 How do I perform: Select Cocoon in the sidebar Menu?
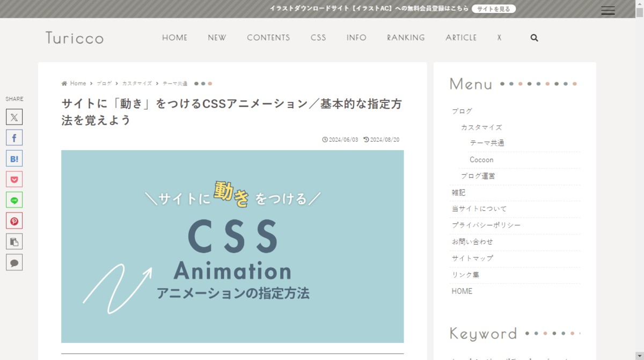481,160
